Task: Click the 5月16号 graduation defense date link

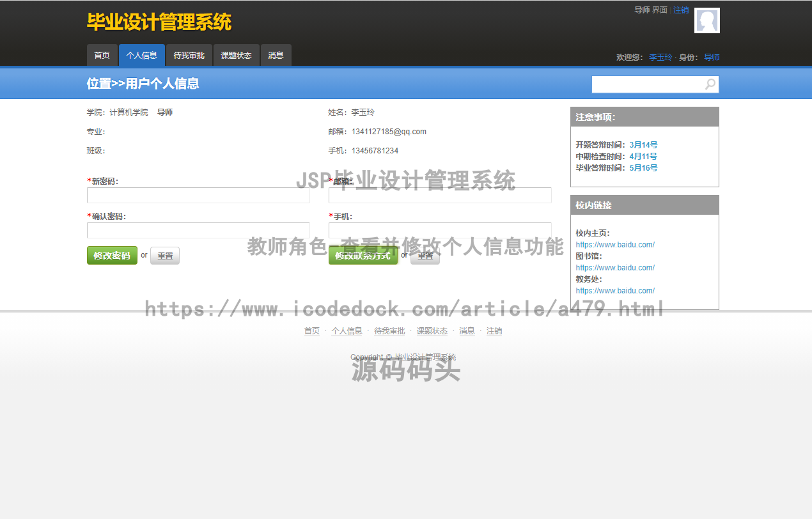Action: [643, 167]
